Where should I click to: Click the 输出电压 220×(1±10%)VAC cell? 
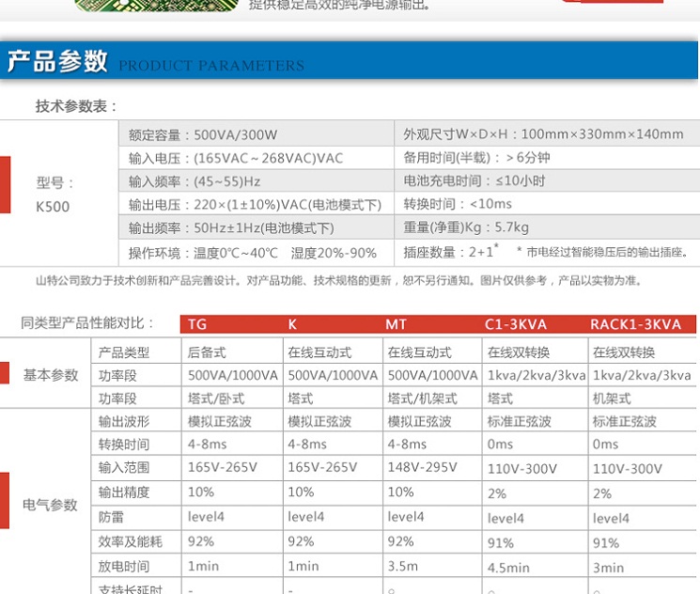point(257,204)
